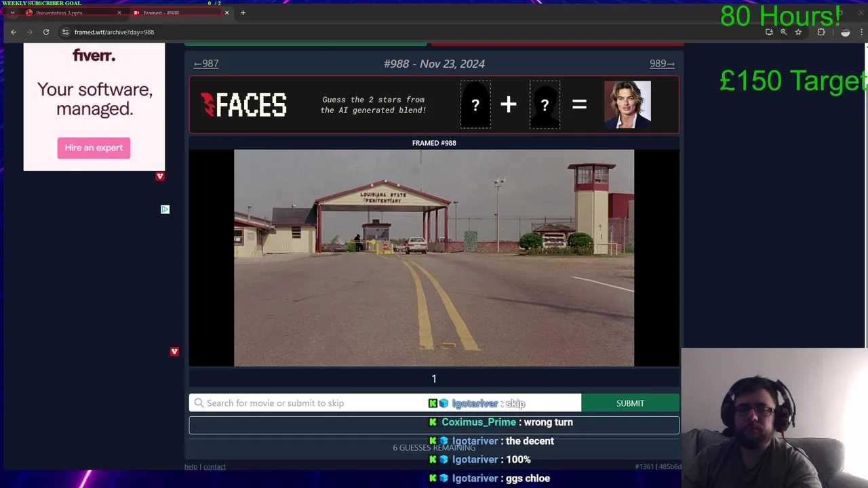Go to next puzzle 989

(662, 64)
